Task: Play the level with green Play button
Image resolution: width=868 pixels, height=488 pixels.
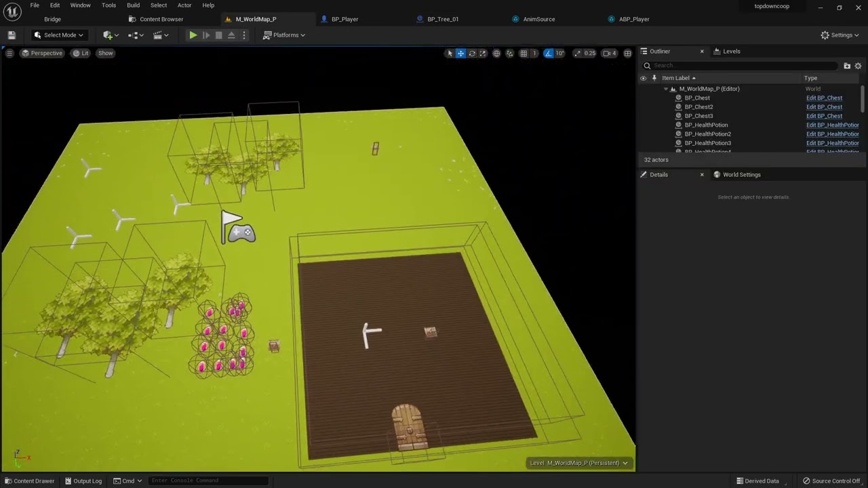Action: (x=193, y=35)
